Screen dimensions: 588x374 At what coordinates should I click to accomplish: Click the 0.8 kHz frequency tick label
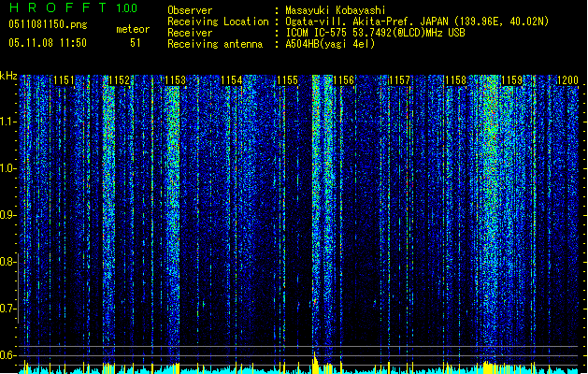tap(8, 262)
